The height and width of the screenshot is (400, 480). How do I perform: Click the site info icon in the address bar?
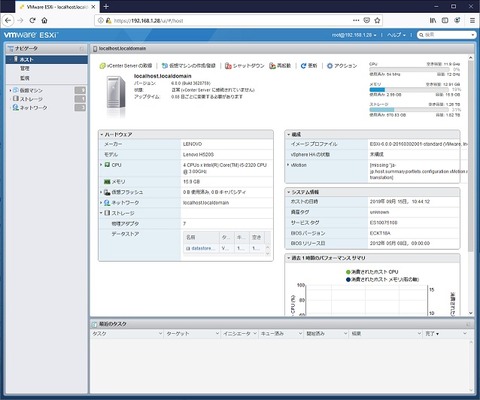coord(100,20)
